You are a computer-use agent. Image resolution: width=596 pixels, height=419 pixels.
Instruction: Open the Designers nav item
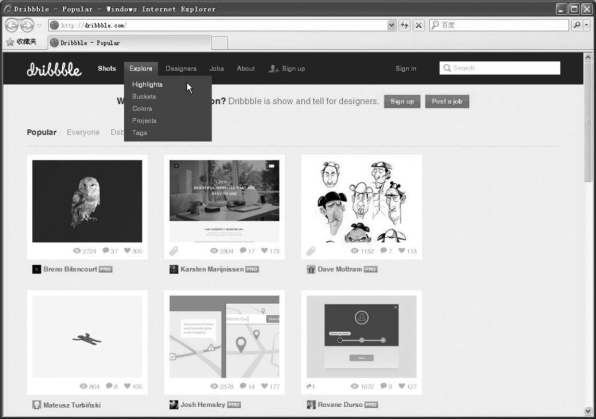pyautogui.click(x=181, y=68)
